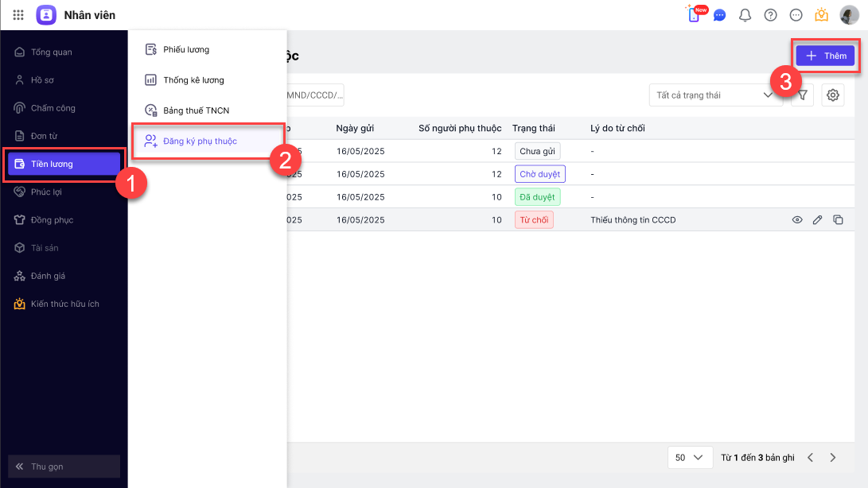Select 'Phiếu lương' in the submenu
Viewport: 868px width, 488px height.
coord(185,50)
